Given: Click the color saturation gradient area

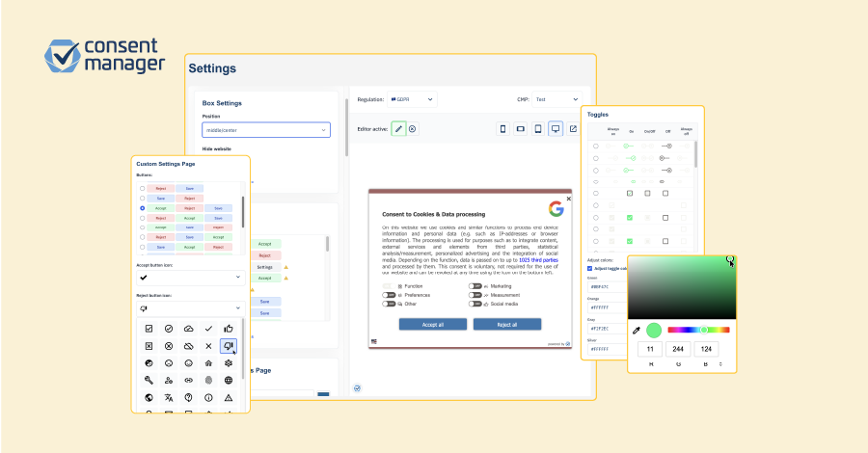Looking at the screenshot, I should (x=682, y=287).
